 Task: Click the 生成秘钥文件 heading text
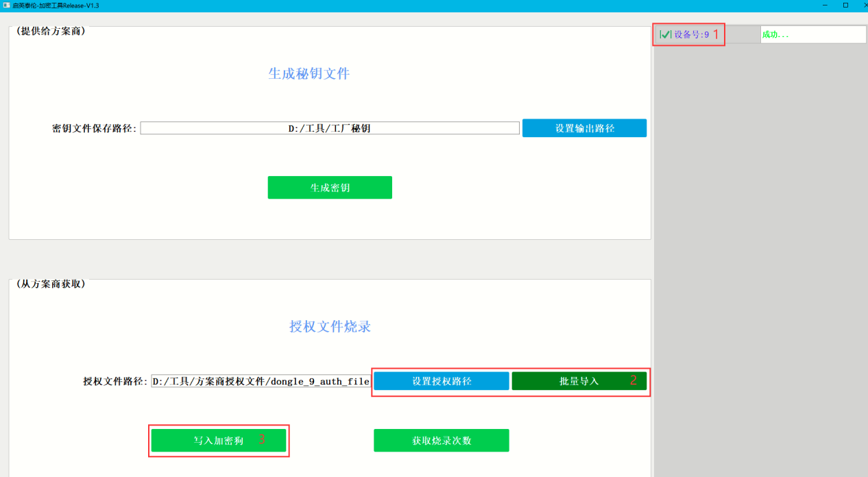pos(309,74)
